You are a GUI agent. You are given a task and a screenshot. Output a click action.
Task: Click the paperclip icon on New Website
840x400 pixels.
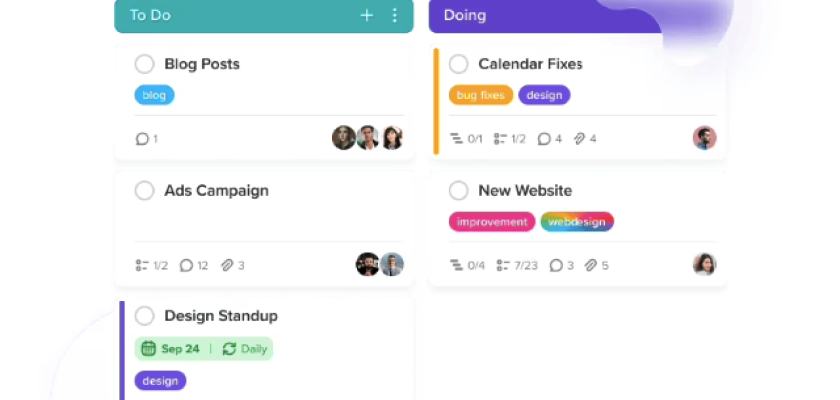(591, 265)
